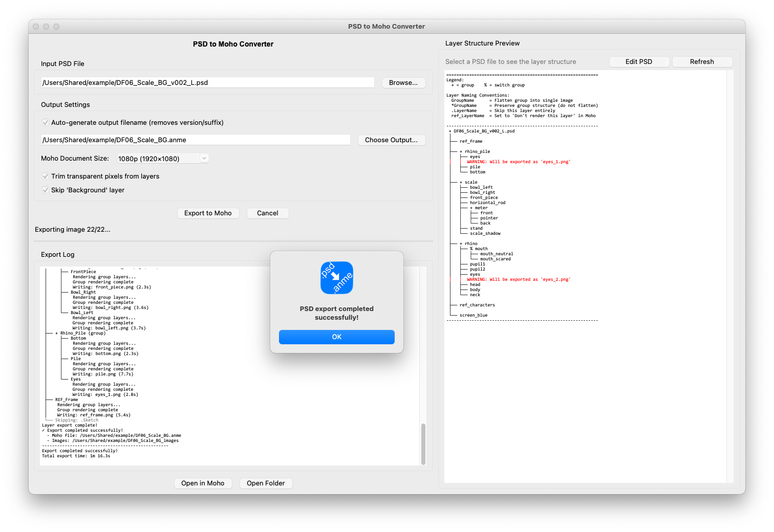Click the Export Log scrollbar thumb
Viewport: 774px width, 532px height.
point(423,444)
